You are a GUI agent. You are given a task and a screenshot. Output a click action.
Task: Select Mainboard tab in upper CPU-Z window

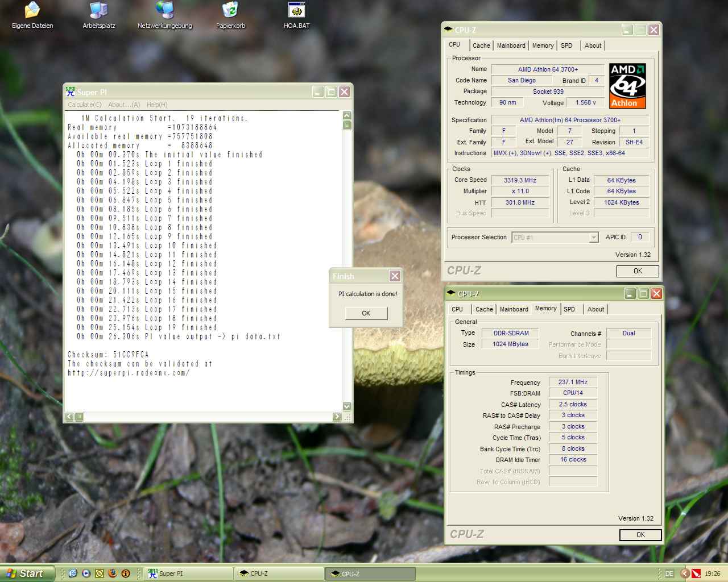pos(511,45)
